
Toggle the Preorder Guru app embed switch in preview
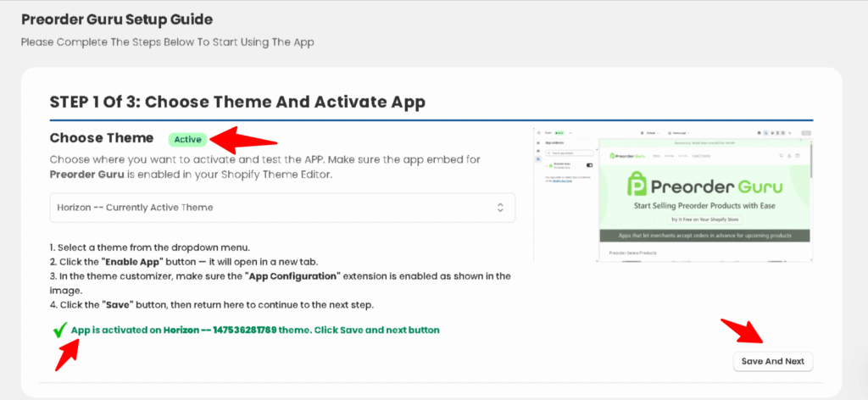pyautogui.click(x=588, y=165)
